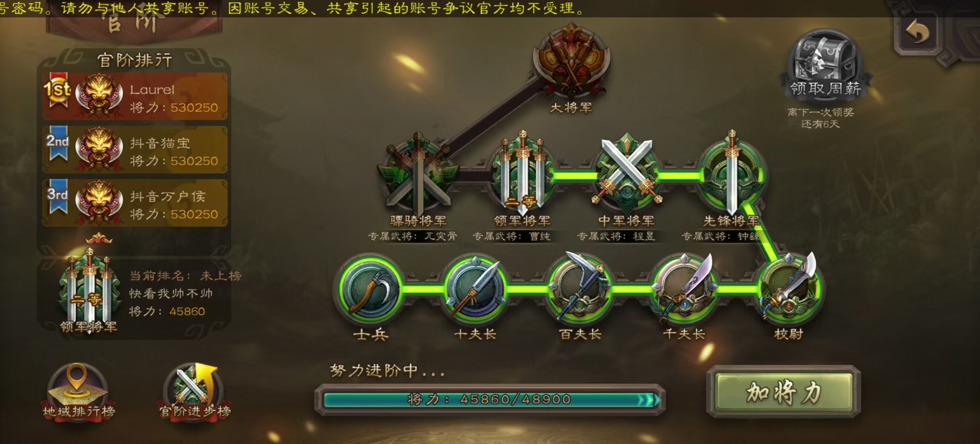980x444 pixels.
Task: Click the 加将力 button
Action: tap(783, 392)
